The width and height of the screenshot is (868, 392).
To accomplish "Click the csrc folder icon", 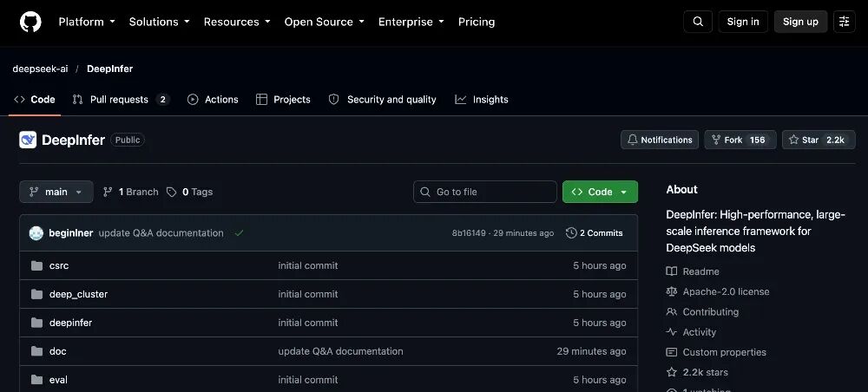I will [x=37, y=266].
